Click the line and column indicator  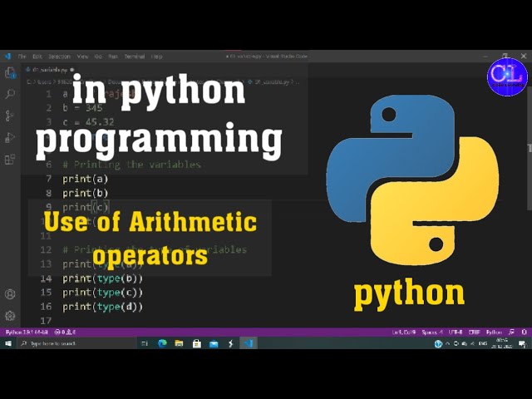(x=404, y=332)
